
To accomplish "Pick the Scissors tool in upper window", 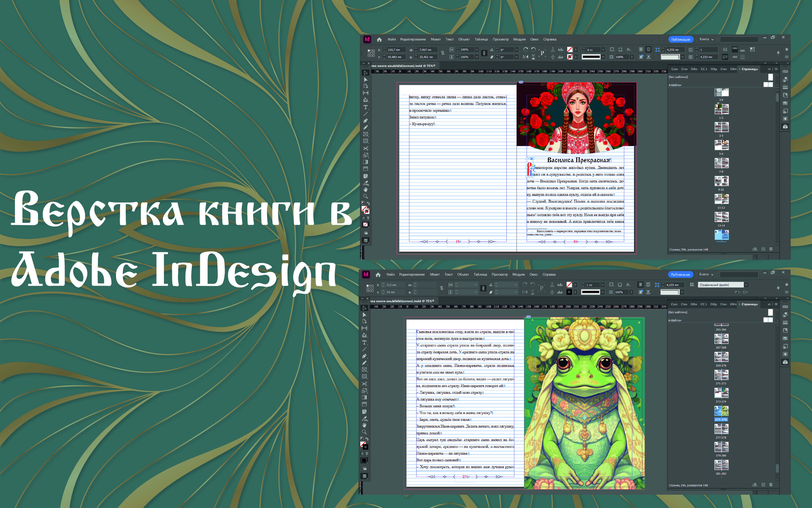I will 366,148.
